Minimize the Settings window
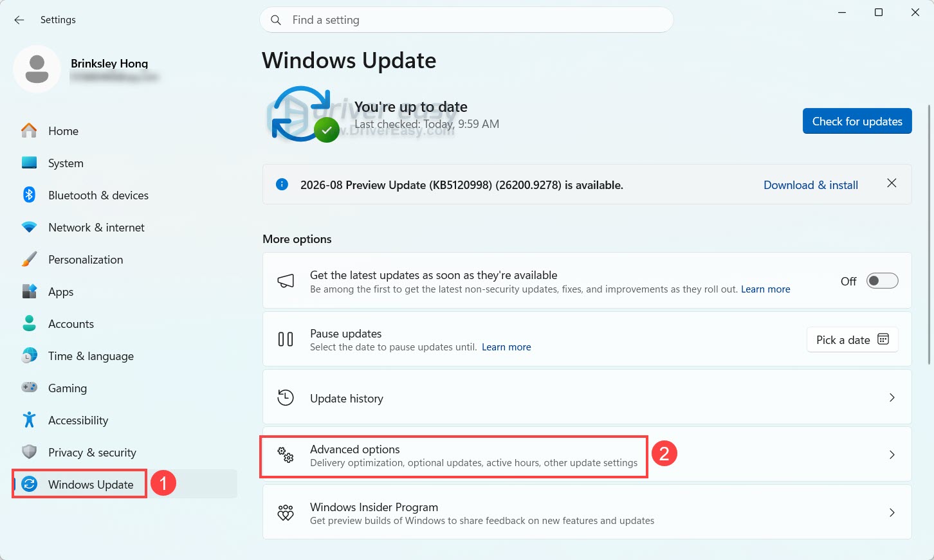The image size is (934, 560). pos(842,12)
